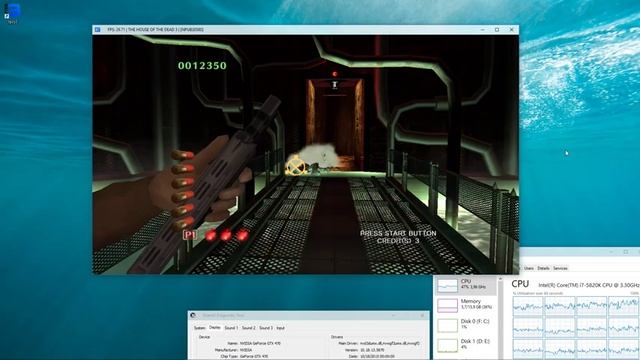Click the NVIDIA GeForce device name value
Screen dimensions: 640x360
(260, 344)
